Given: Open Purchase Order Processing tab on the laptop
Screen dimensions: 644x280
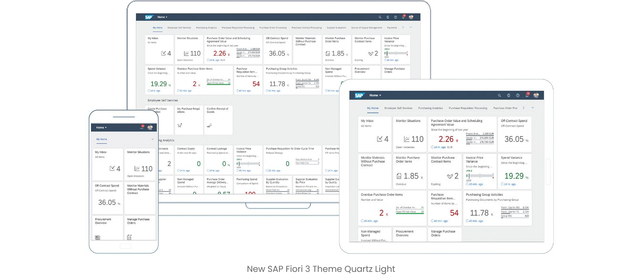Looking at the screenshot, I should click(273, 28).
